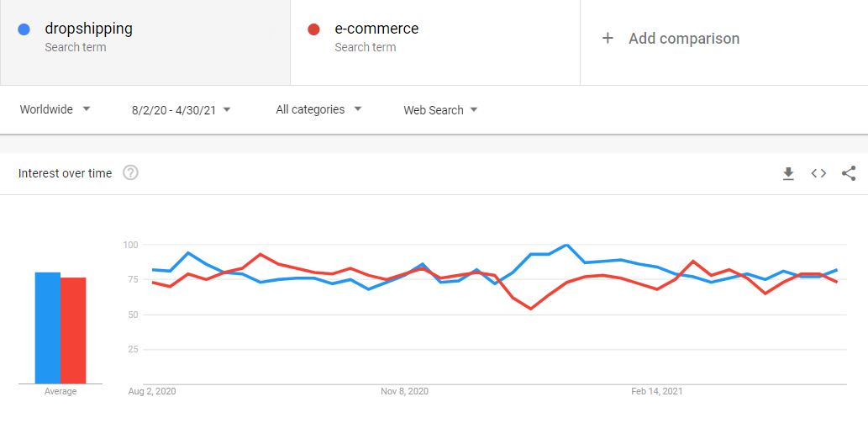Viewport: 868px width, 439px height.
Task: Expand the All categories dropdown
Action: [318, 109]
